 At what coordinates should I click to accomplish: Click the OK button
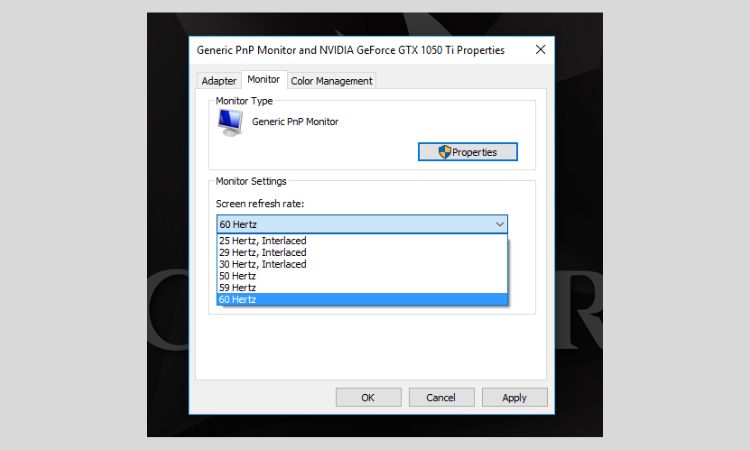(368, 397)
